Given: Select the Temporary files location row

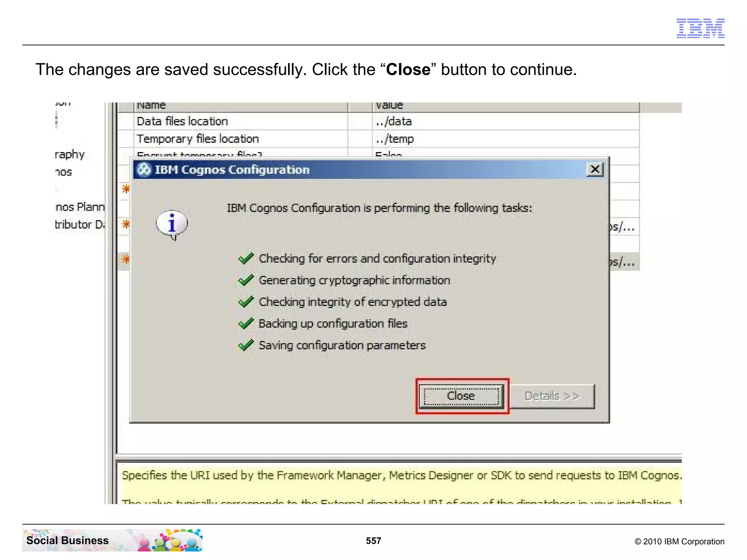Looking at the screenshot, I should tap(379, 139).
